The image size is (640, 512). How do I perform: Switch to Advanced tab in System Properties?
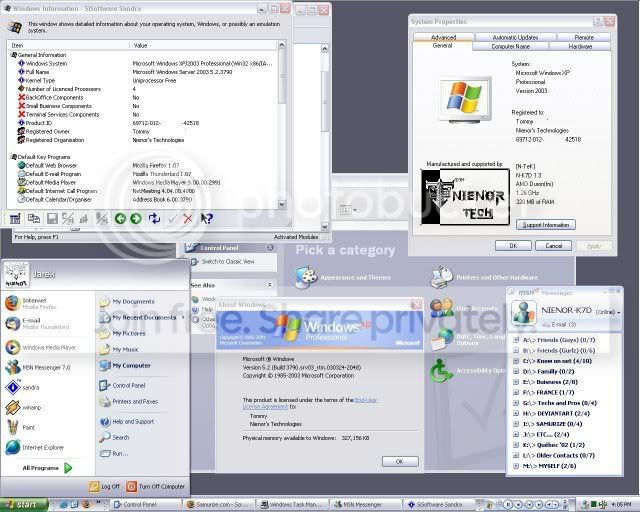click(x=443, y=37)
